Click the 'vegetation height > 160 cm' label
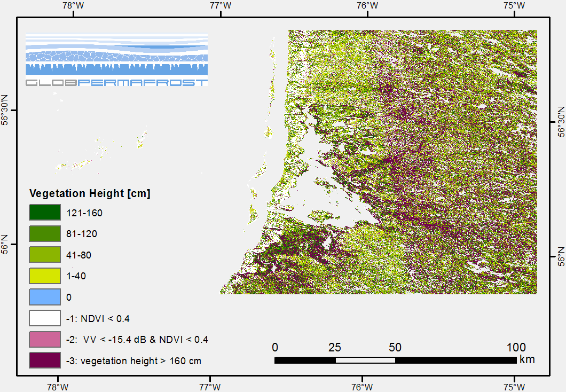Screen dimensions: 566x392 point(141,361)
